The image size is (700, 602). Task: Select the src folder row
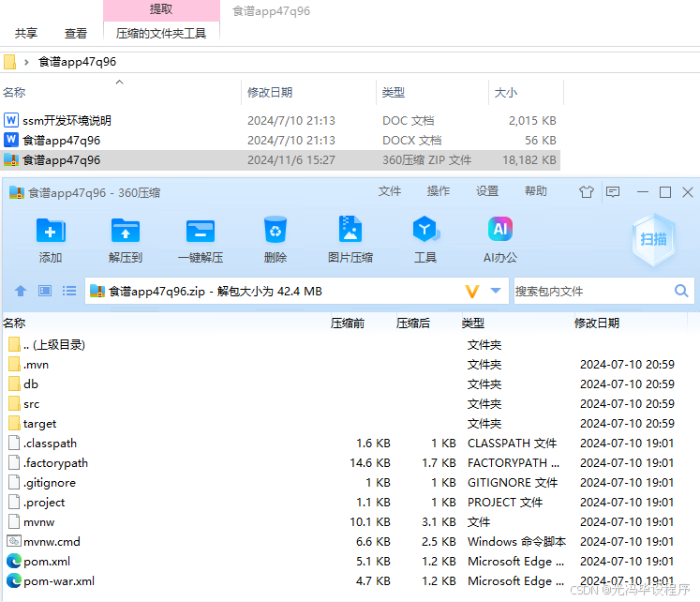point(349,404)
